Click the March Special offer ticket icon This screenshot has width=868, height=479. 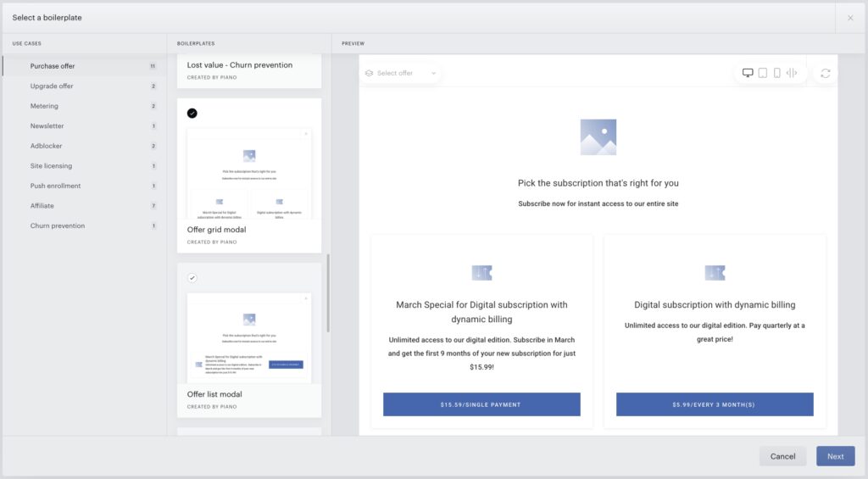click(x=481, y=272)
